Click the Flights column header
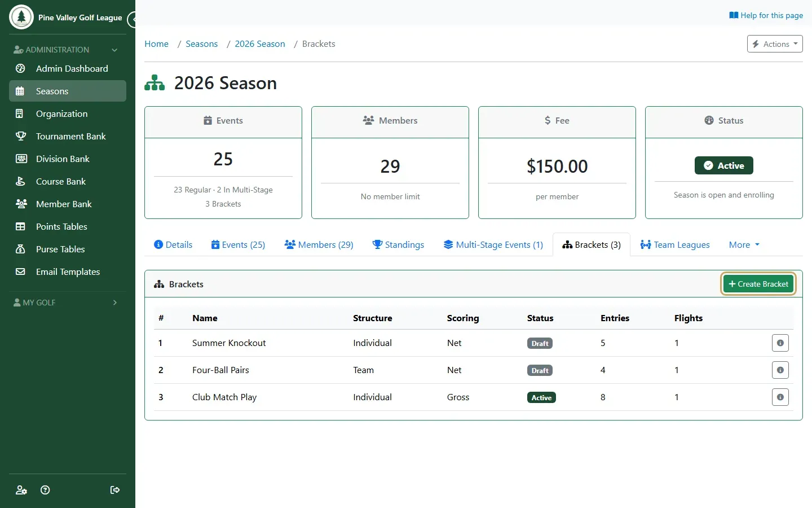Image resolution: width=812 pixels, height=508 pixels. click(x=689, y=318)
